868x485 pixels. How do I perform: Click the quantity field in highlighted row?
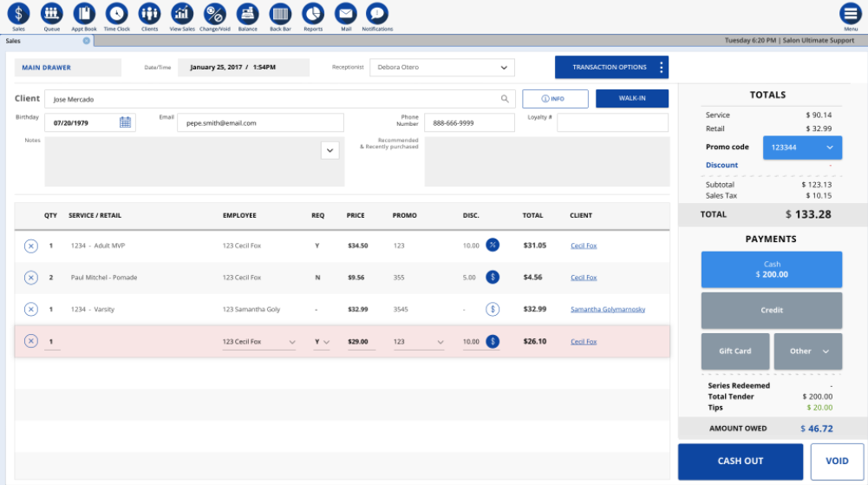(x=52, y=342)
